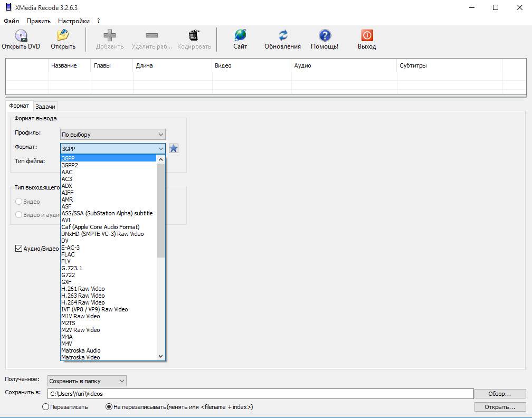Choose DV from the format list
The image size is (532, 418).
pos(109,241)
